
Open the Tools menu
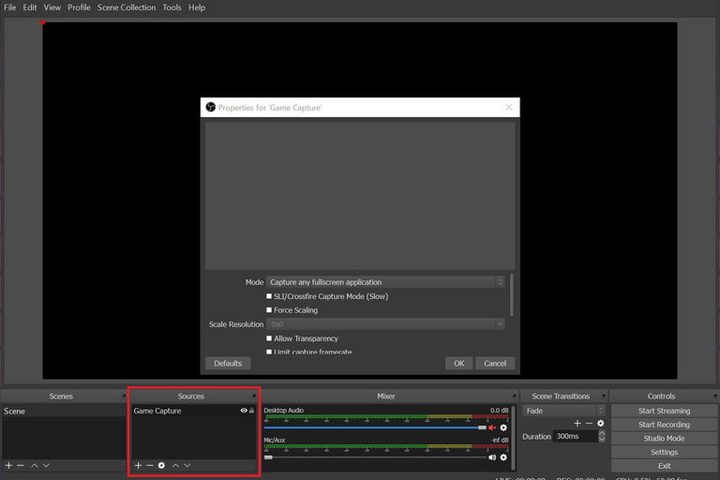173,7
